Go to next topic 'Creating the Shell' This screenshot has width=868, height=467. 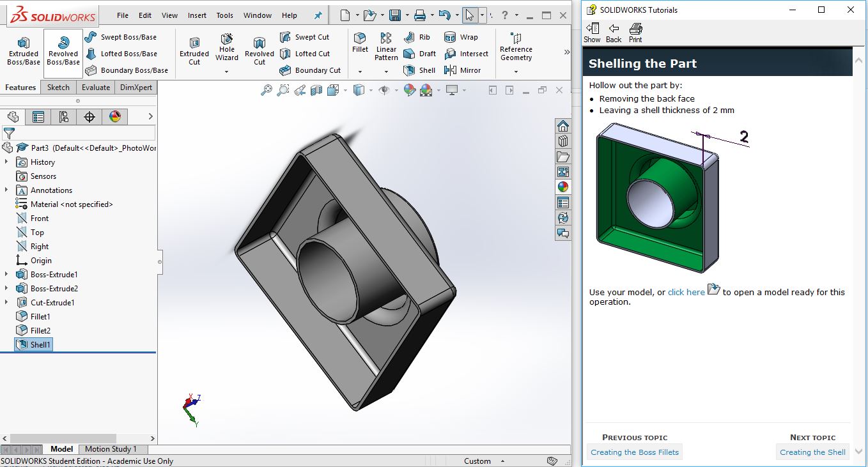coord(812,452)
